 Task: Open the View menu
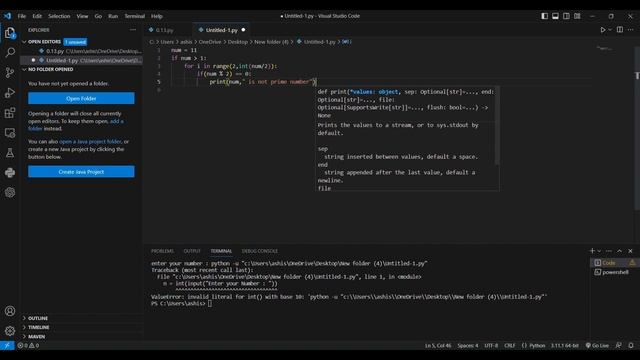pos(82,16)
